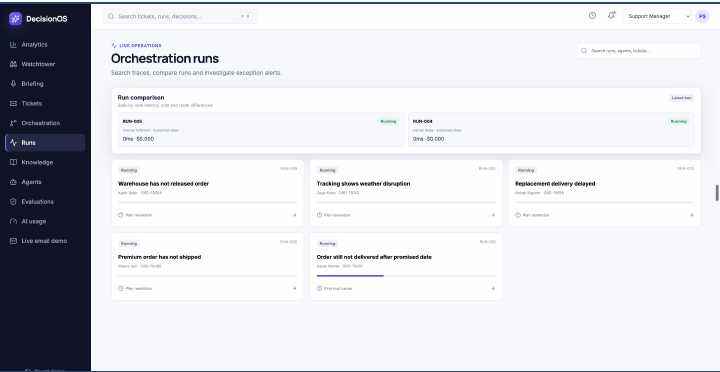720x372 pixels.
Task: Click Running badge on Warehouse has not released card
Action: [129, 170]
